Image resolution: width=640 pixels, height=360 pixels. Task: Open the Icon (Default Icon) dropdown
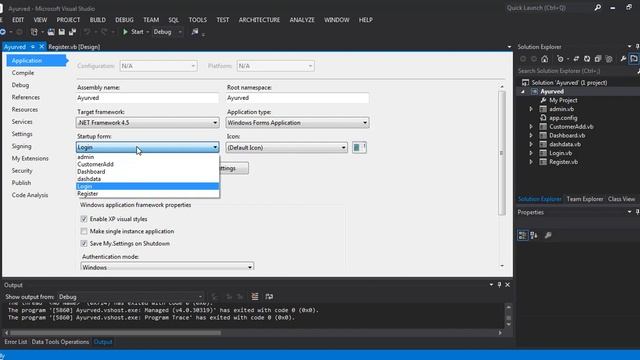pyautogui.click(x=287, y=147)
